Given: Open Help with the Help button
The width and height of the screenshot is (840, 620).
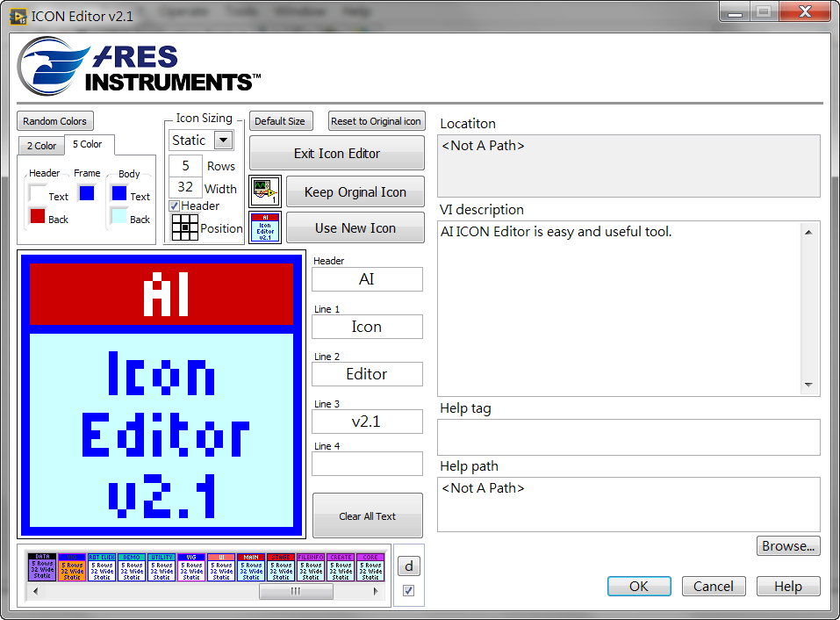Looking at the screenshot, I should 788,587.
